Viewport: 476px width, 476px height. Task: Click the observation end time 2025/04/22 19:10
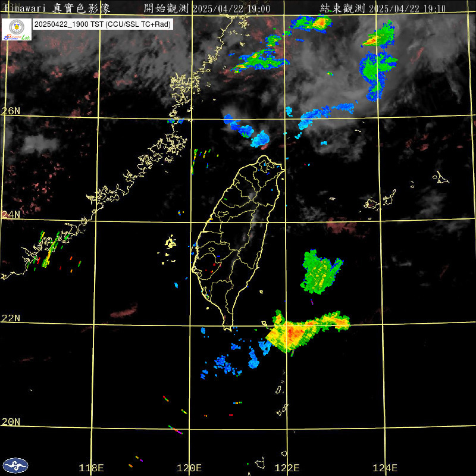pos(383,8)
